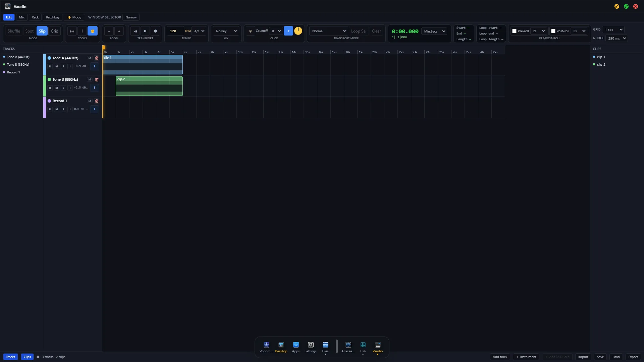Select Grid edit mode
The height and width of the screenshot is (362, 644).
55,31
